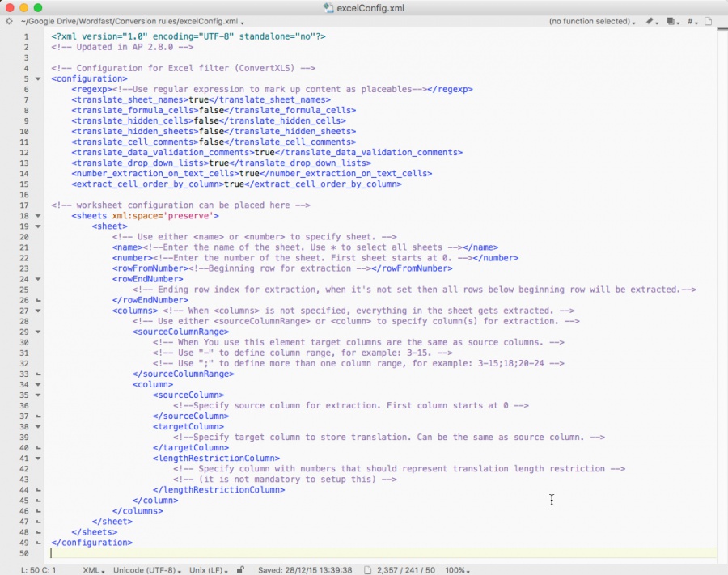Open the XML language selector popup
This screenshot has width=728, height=575.
93,570
